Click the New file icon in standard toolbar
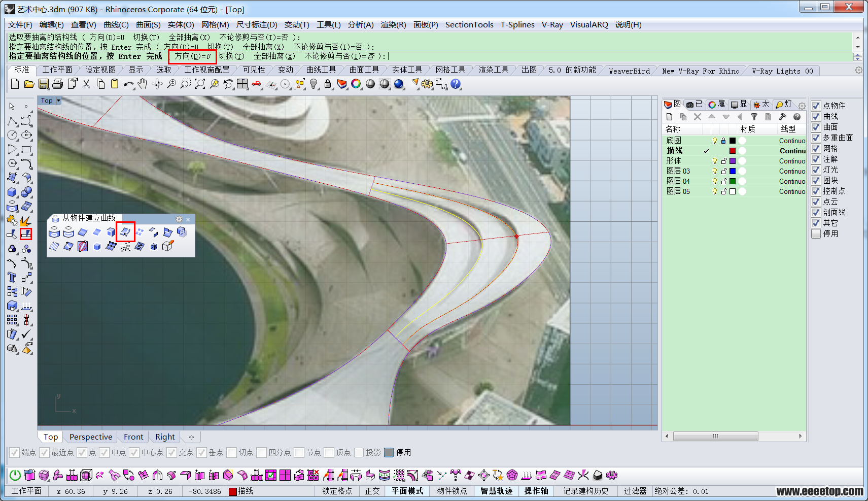Viewport: 868px width, 501px height. (x=15, y=84)
